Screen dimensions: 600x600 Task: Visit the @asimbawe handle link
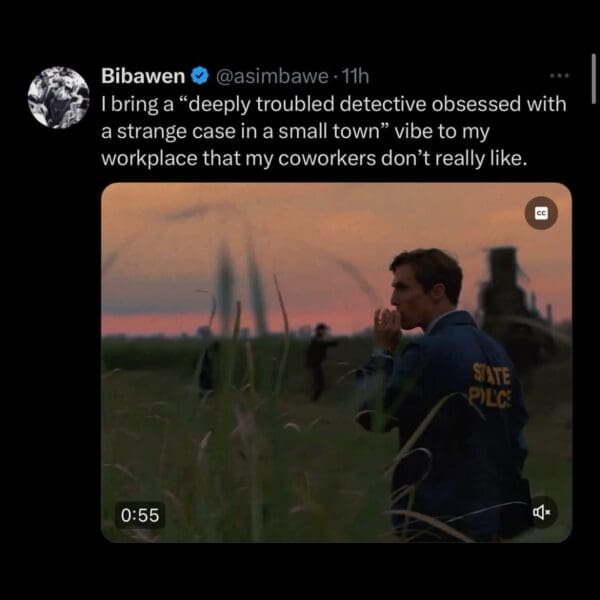[x=270, y=76]
